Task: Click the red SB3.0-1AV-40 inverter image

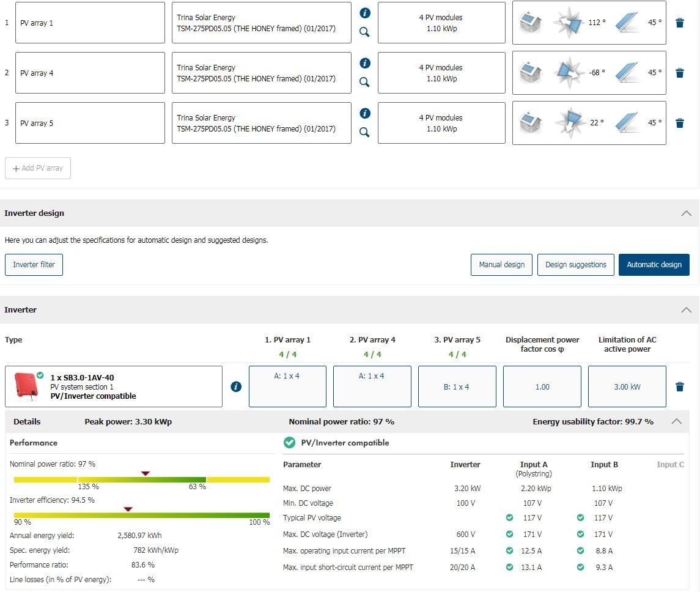Action: tap(25, 386)
